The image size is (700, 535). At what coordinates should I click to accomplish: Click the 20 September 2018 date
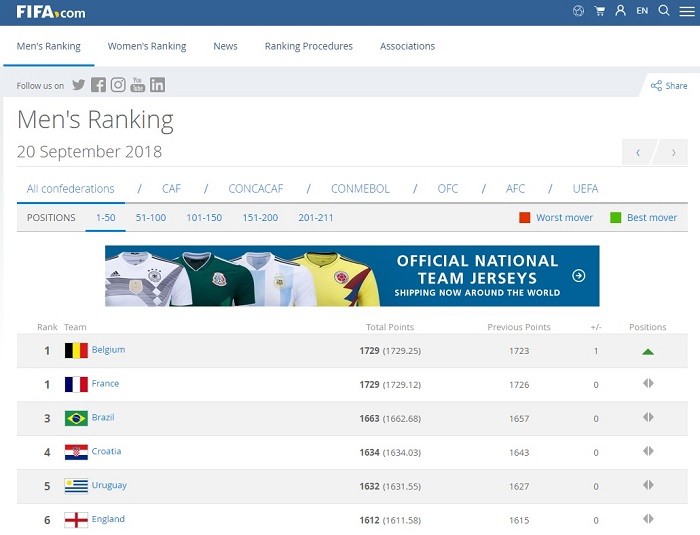coord(89,152)
